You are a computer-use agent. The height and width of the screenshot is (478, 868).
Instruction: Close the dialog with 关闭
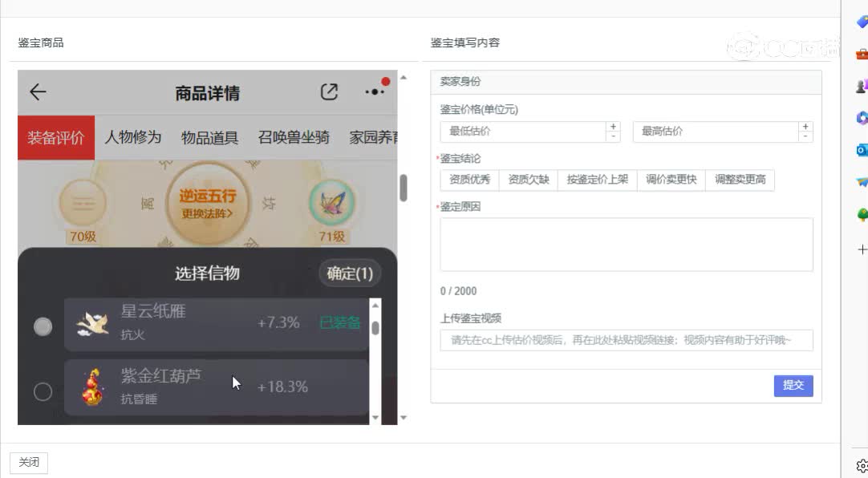tap(29, 463)
